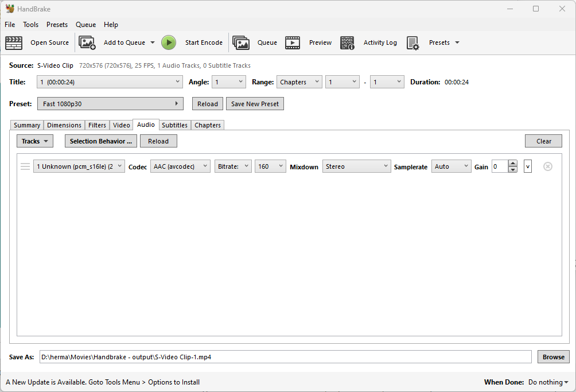Open the end chapter dropdown
The height and width of the screenshot is (392, 576).
tap(387, 82)
